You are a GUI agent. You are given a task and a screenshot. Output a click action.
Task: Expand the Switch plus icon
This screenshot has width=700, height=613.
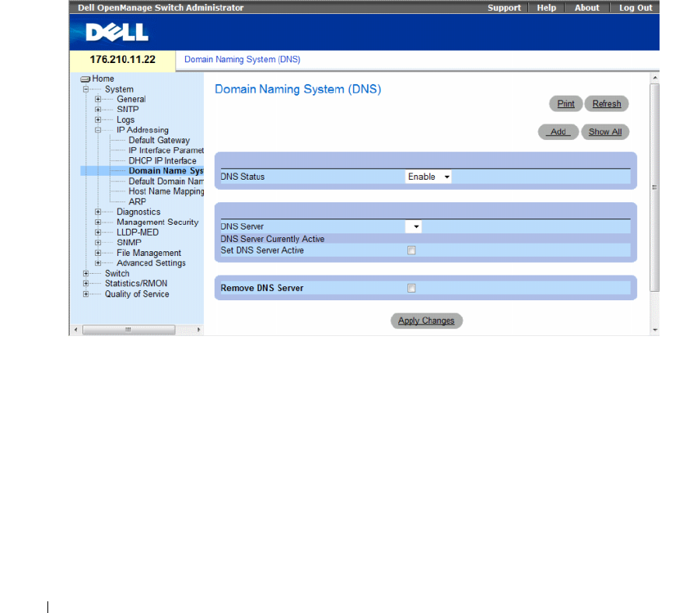pos(86,273)
